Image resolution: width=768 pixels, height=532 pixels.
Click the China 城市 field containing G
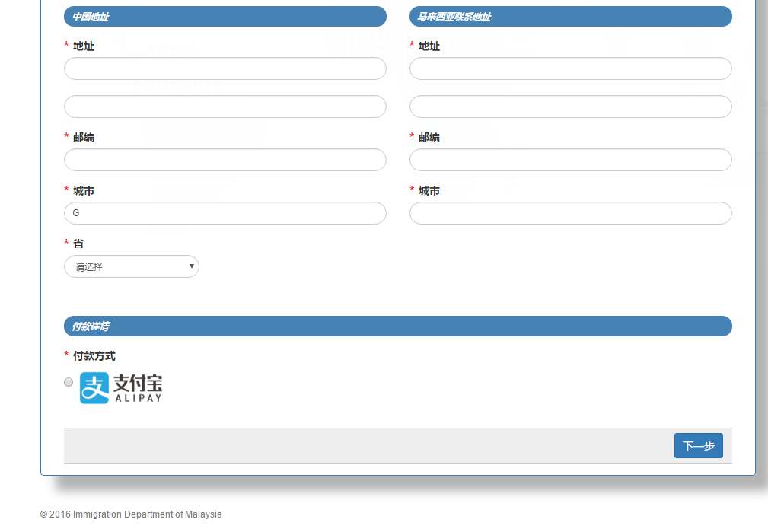225,213
